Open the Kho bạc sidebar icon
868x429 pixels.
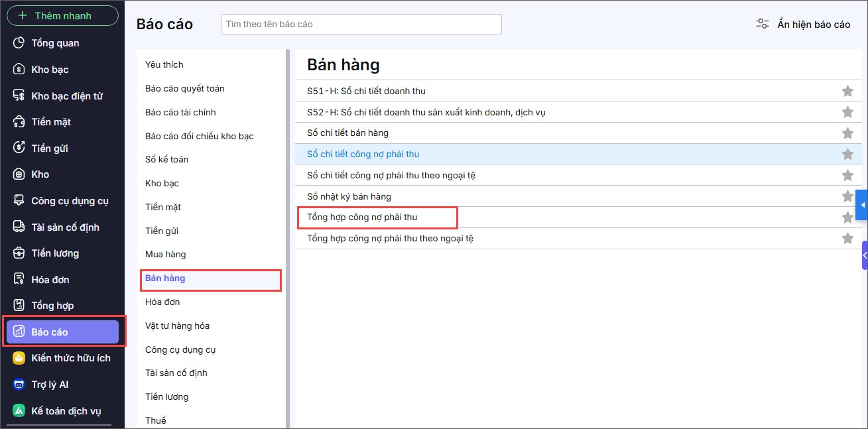coord(19,70)
